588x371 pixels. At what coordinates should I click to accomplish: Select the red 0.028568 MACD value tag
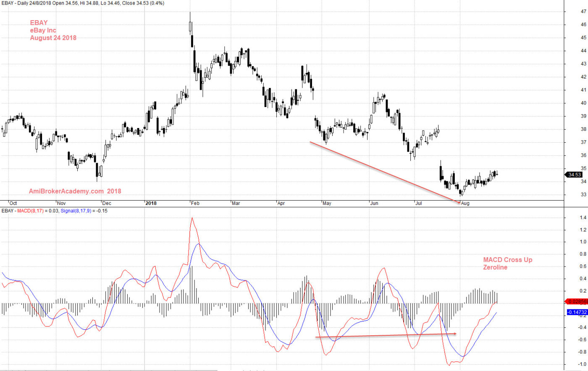pyautogui.click(x=577, y=301)
